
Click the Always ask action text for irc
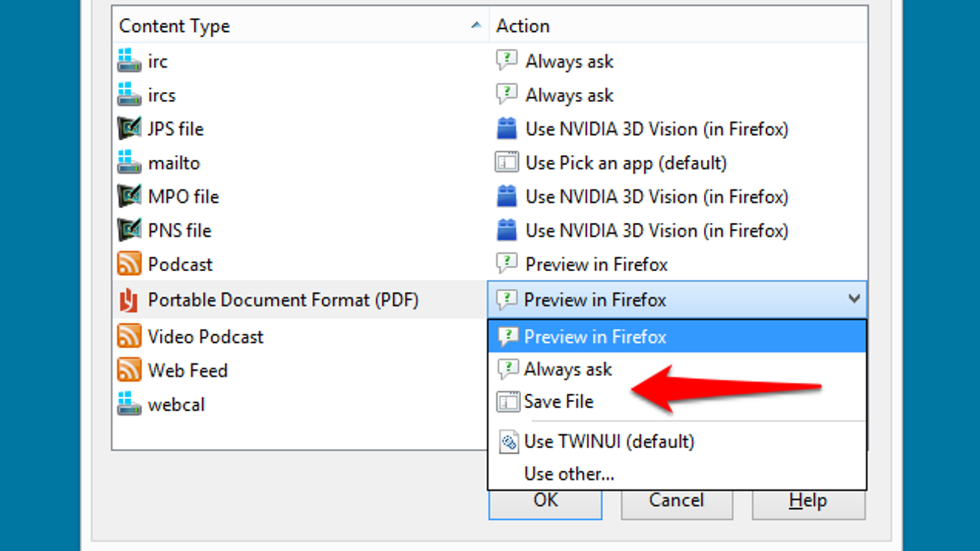[x=569, y=61]
